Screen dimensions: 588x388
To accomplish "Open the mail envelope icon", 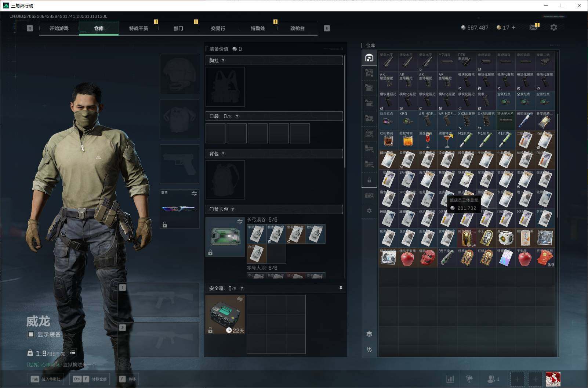I will click(533, 28).
